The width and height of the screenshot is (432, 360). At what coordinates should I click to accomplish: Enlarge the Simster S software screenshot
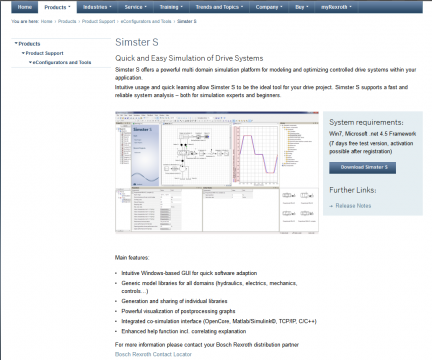[x=217, y=172]
